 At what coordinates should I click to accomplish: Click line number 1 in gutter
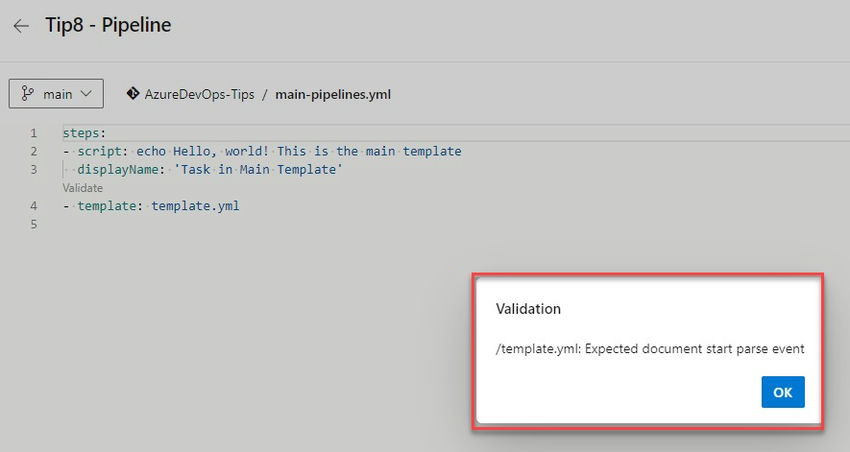pos(34,133)
